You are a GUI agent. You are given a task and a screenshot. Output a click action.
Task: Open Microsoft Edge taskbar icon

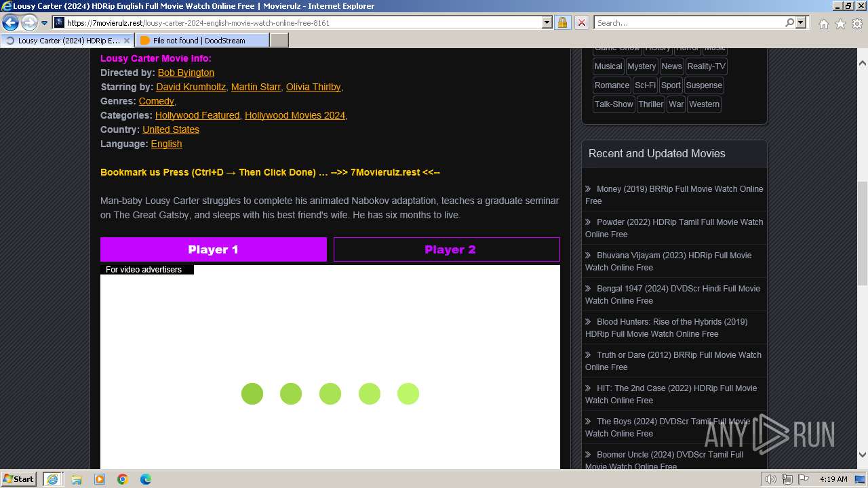(146, 479)
